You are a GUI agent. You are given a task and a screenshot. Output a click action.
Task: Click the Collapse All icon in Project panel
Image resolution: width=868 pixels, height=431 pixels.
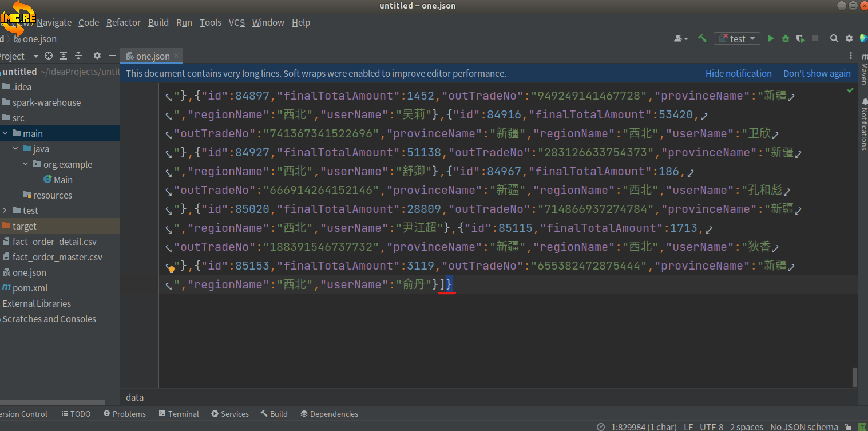[x=78, y=56]
